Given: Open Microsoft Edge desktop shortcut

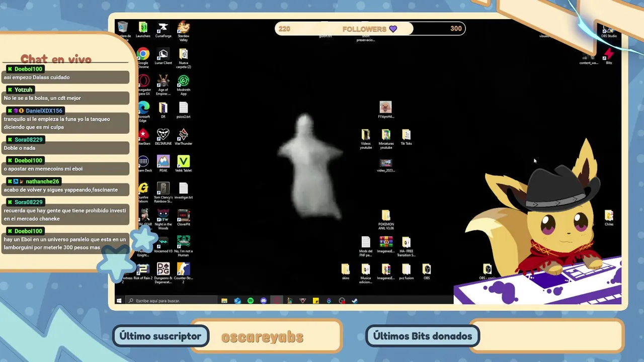Looking at the screenshot, I should (143, 112).
